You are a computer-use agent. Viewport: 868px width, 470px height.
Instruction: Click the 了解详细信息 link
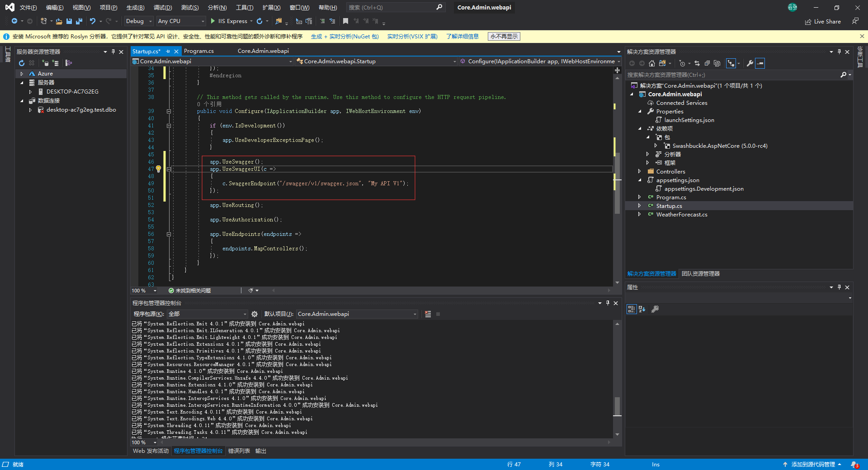(x=462, y=37)
